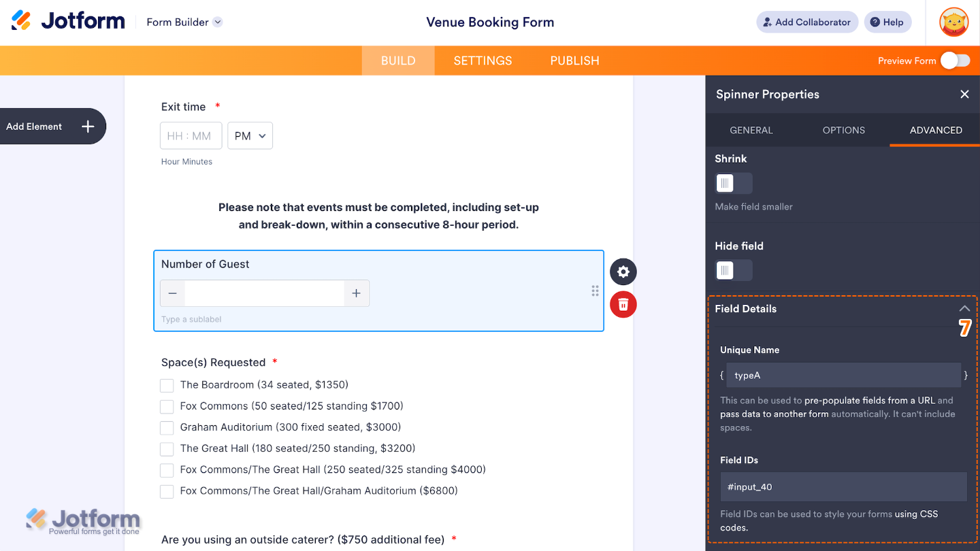Check Fox Commons (50 seated/125 standing $1700)
Image resolution: width=980 pixels, height=551 pixels.
click(x=167, y=407)
